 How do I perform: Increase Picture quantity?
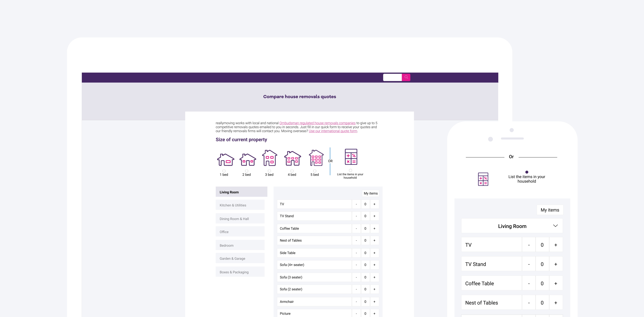tap(374, 313)
